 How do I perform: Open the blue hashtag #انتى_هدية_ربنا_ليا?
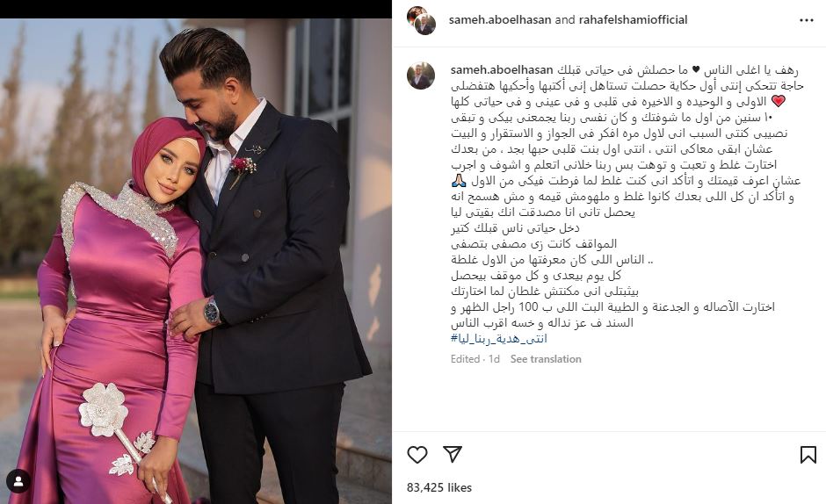499,339
